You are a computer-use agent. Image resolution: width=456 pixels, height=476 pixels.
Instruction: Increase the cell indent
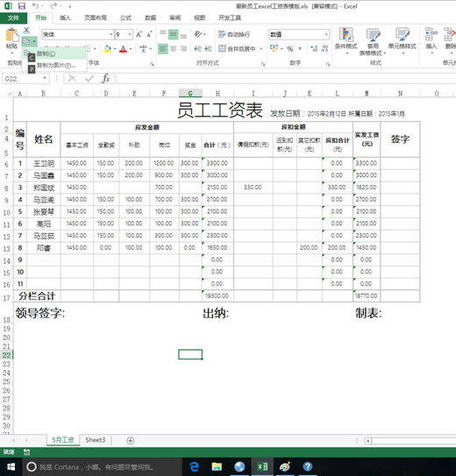point(208,48)
